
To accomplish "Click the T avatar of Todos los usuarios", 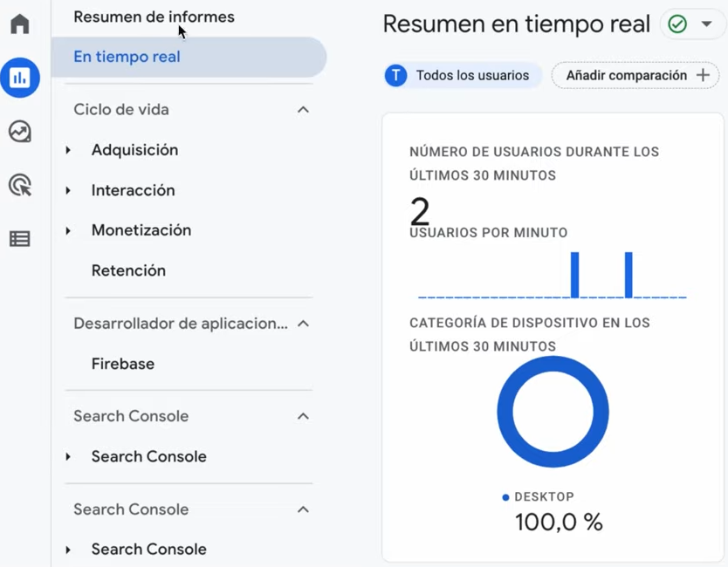I will tap(396, 75).
